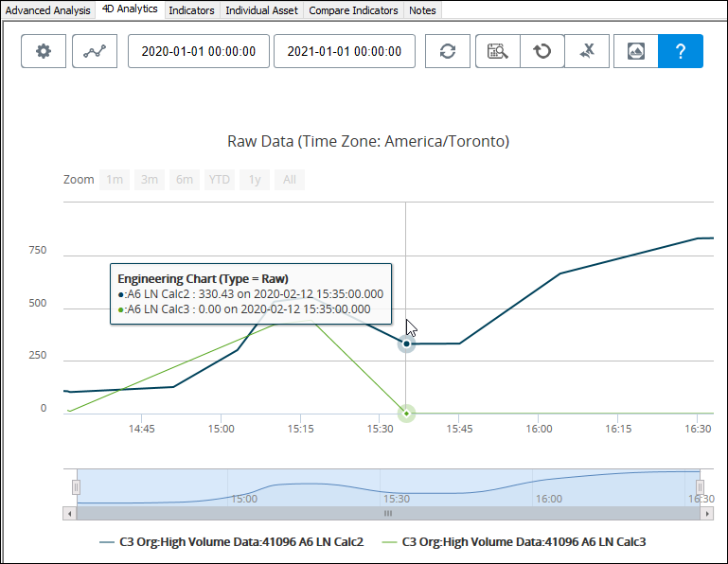The width and height of the screenshot is (728, 564).
Task: Click the navigator scrollbar right arrow
Action: [706, 514]
